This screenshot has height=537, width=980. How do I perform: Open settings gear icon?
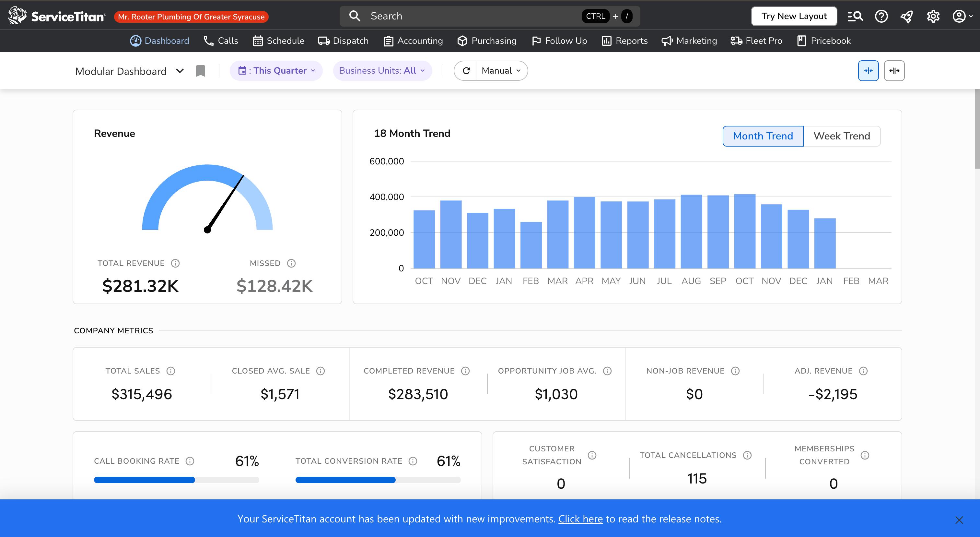click(933, 16)
